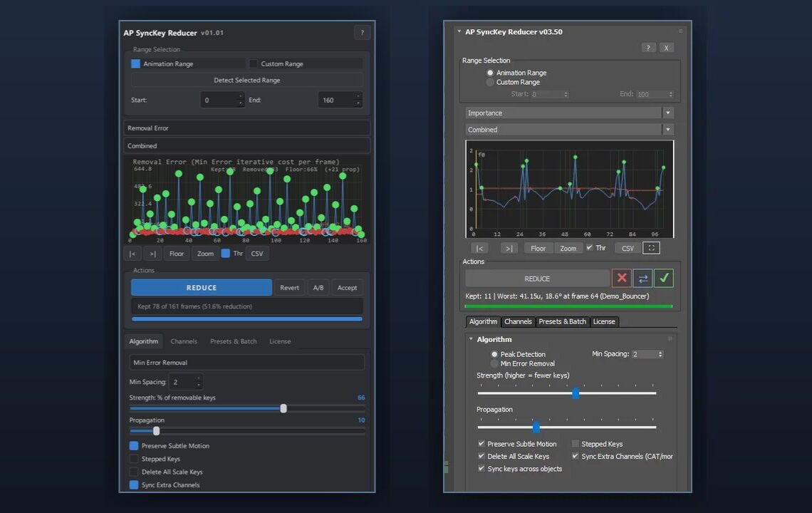Screen dimensions: 812x513
Task: Enable Stepped Keys in v01.01
Action: click(x=134, y=459)
